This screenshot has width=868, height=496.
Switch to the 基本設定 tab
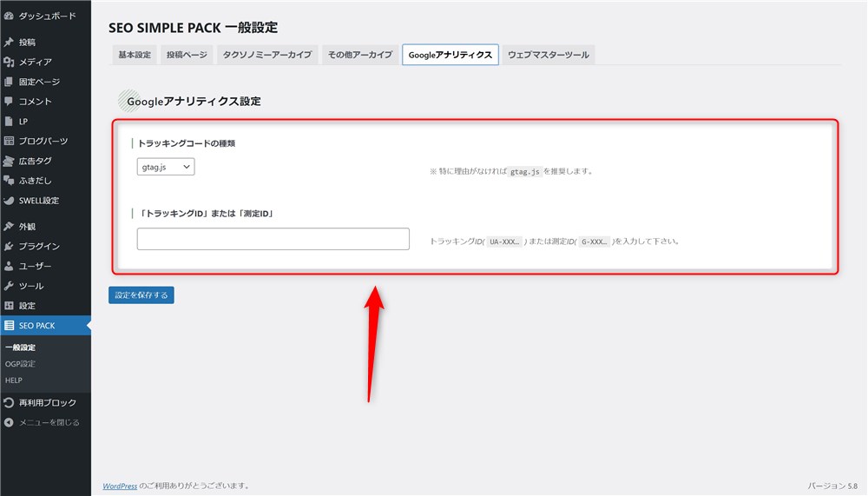tap(135, 55)
